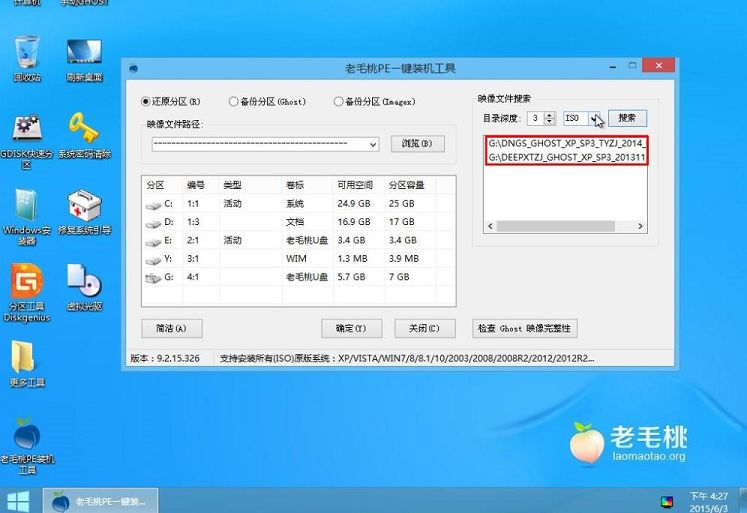
Task: Click the Windows Start button
Action: tap(18, 501)
